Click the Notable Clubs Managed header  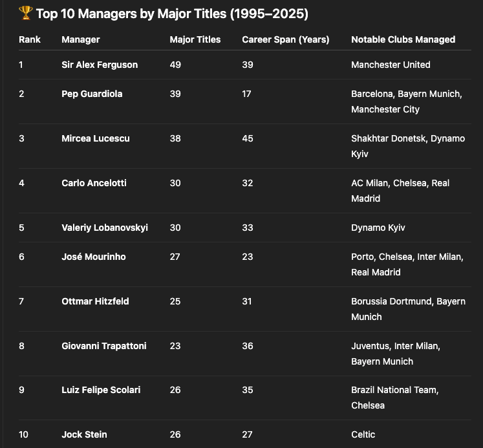(403, 39)
